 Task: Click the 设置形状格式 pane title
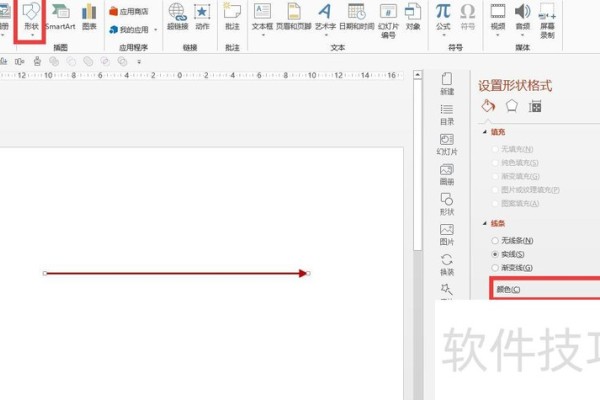(515, 86)
